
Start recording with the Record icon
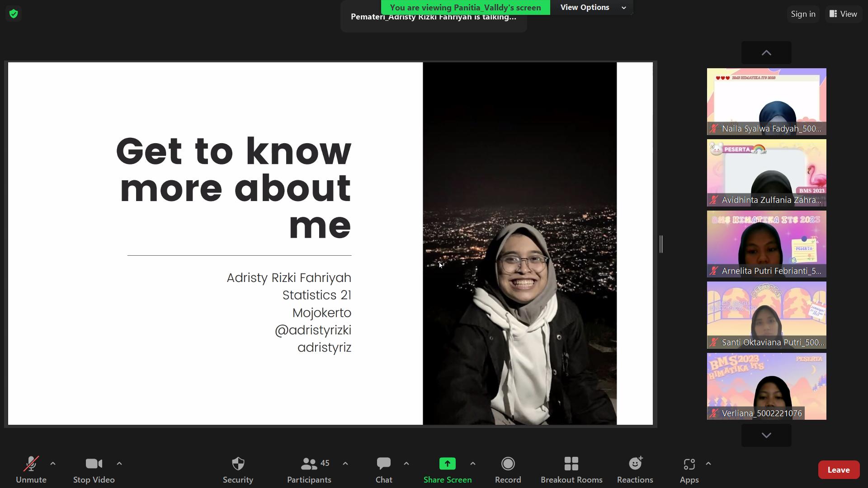pyautogui.click(x=508, y=464)
